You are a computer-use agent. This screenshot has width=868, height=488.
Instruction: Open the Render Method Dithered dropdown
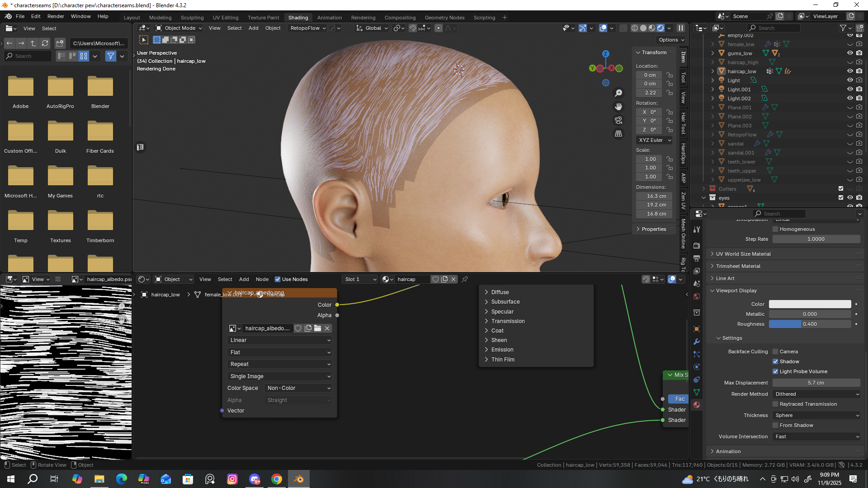[x=816, y=394]
